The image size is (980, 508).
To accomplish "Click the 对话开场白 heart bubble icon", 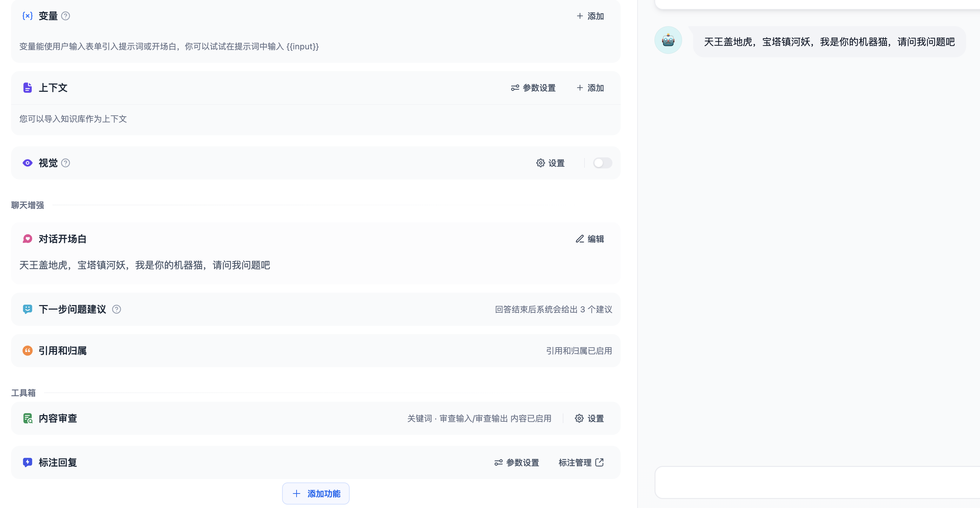I will (27, 239).
